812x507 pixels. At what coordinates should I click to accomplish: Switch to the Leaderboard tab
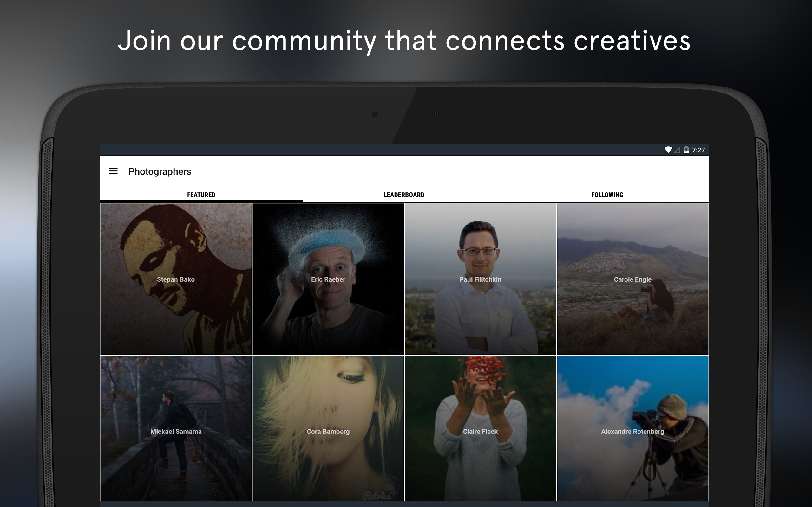click(x=404, y=195)
